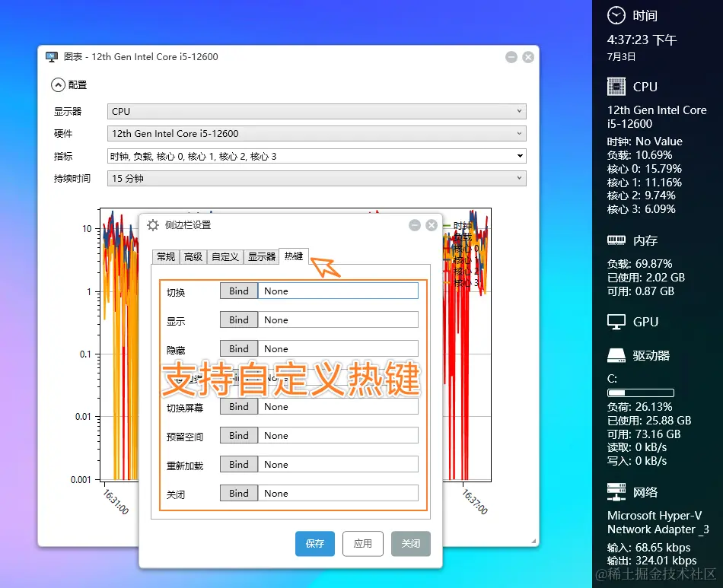Click the 显示 hotkey field
This screenshot has width=723, height=588.
[x=338, y=320]
